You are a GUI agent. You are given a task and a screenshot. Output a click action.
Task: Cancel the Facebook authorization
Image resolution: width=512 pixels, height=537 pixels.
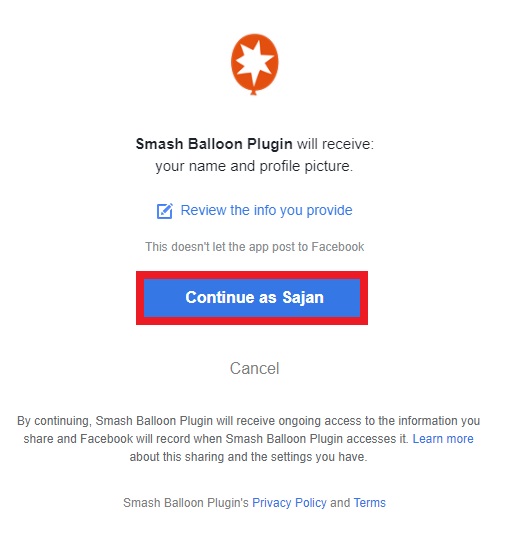(x=254, y=369)
